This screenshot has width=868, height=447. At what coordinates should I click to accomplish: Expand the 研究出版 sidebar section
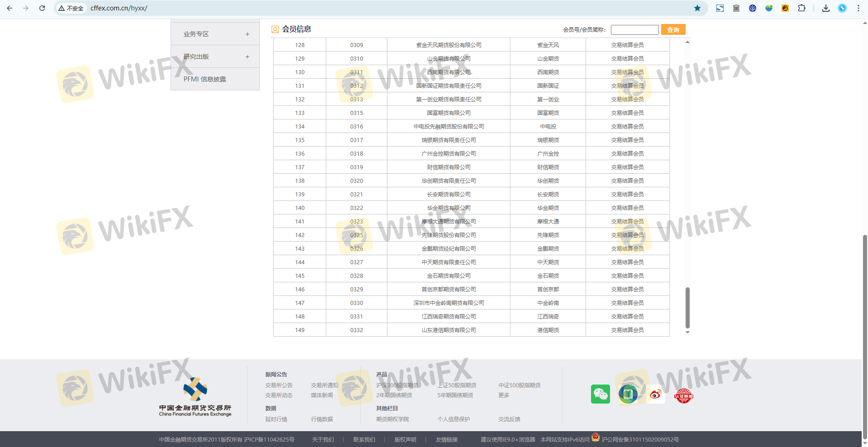[247, 57]
